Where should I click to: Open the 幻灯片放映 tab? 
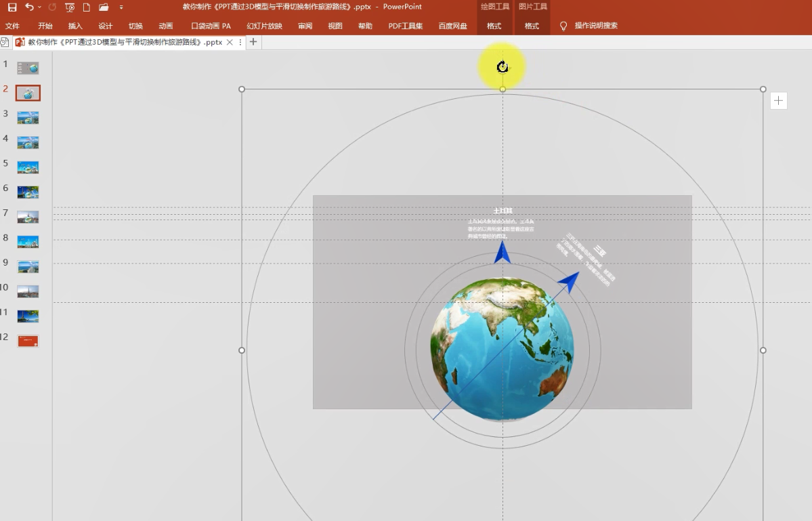[x=264, y=26]
